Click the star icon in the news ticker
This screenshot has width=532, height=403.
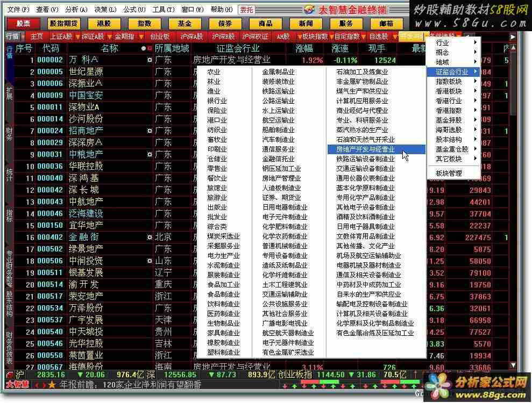point(52,385)
